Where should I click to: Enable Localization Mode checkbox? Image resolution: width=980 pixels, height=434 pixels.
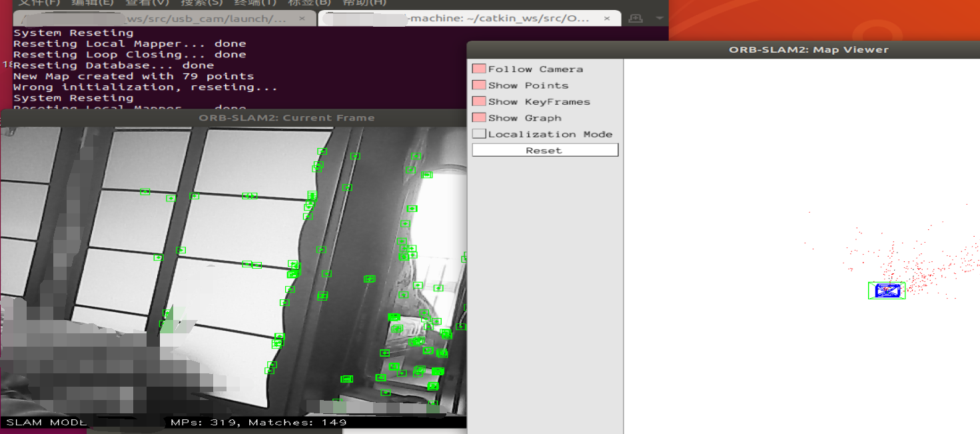479,134
